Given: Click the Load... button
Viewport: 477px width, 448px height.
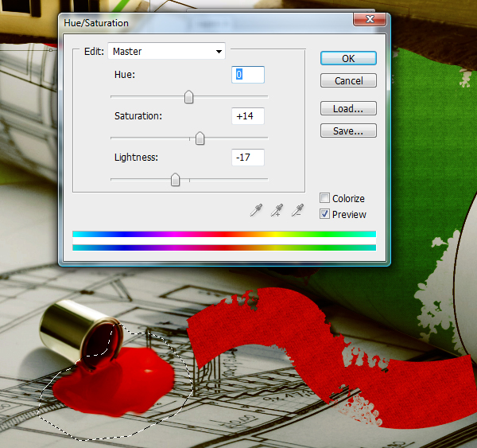Looking at the screenshot, I should pos(348,108).
